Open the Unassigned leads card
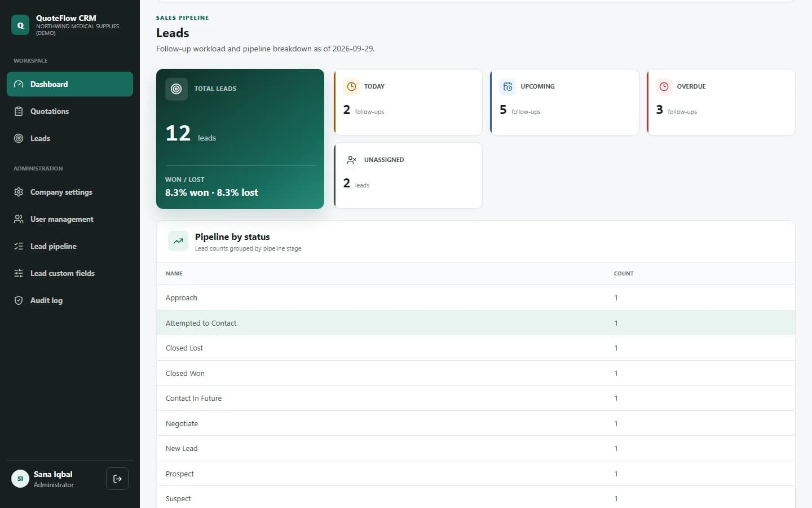 click(x=408, y=176)
